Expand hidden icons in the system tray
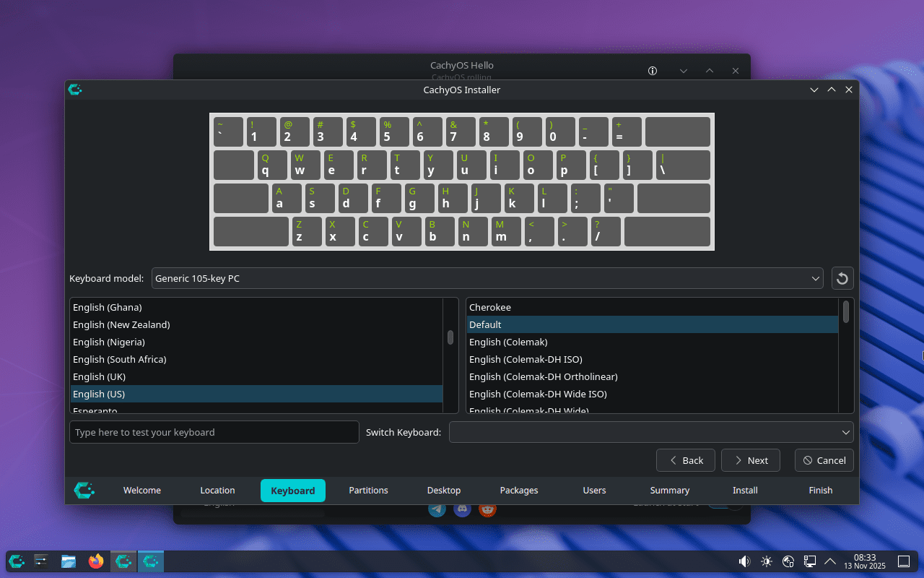 (x=830, y=561)
